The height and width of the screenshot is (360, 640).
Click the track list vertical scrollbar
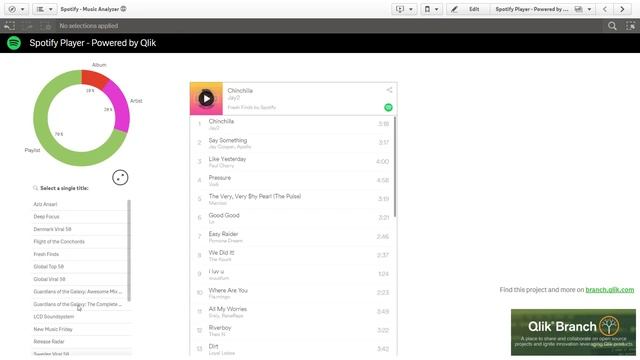395,167
